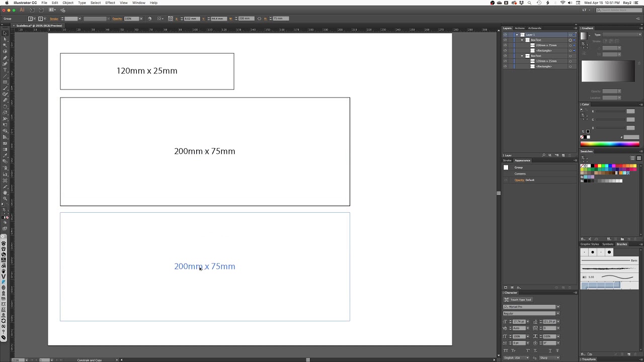Click the orange Opacity link in control bar
The image size is (644, 362).
pyautogui.click(x=117, y=19)
